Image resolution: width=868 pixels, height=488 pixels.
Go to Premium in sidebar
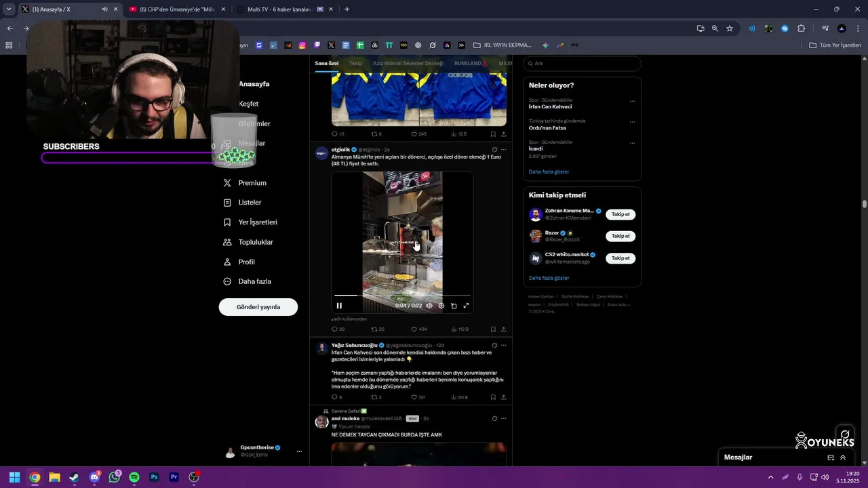(x=245, y=183)
